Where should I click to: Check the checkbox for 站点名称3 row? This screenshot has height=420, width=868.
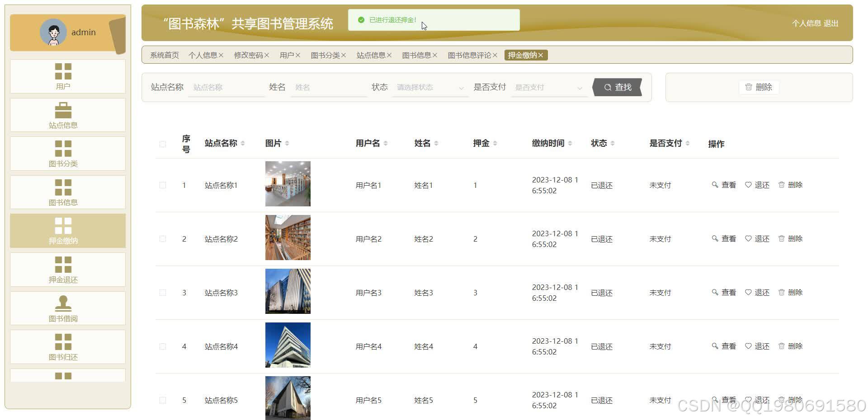click(163, 292)
